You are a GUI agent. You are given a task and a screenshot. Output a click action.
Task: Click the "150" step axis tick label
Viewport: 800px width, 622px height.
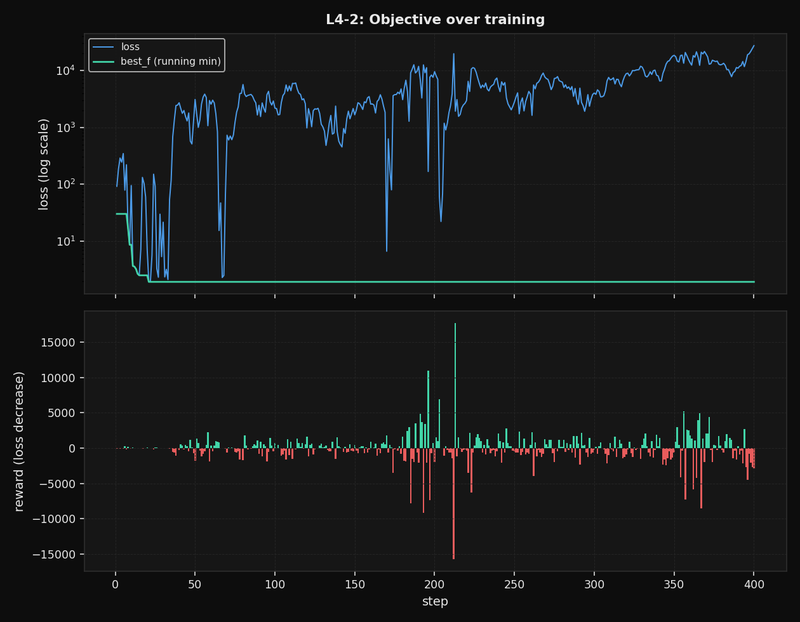355,585
